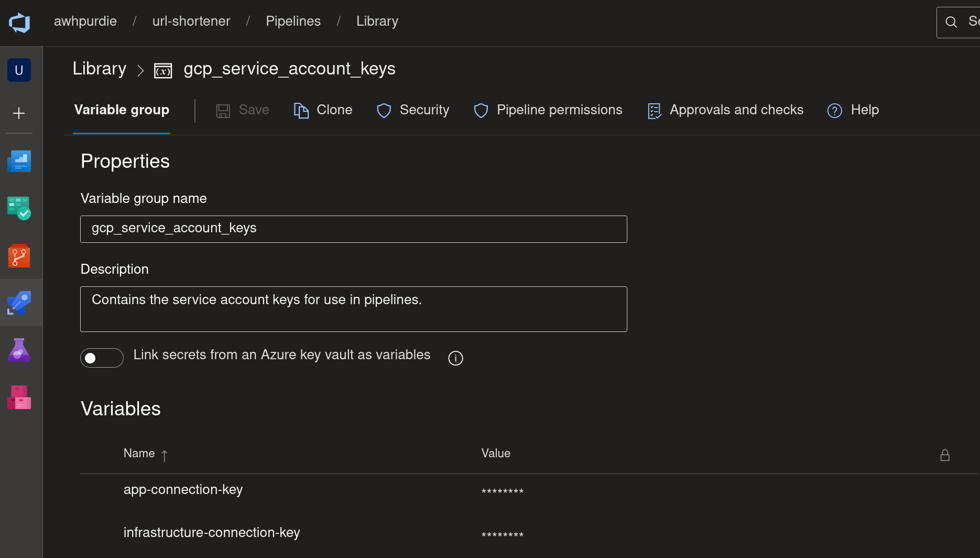Open the Test Plans flask icon
Viewport: 980px width, 558px height.
tap(19, 350)
